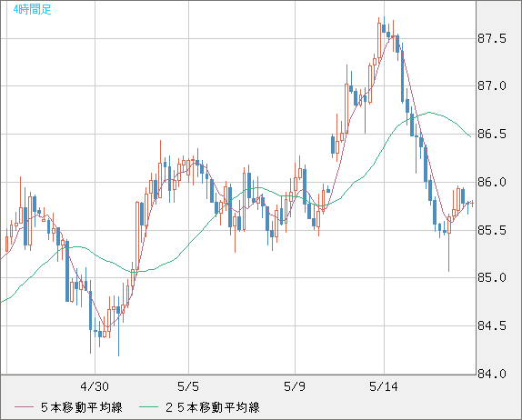The height and width of the screenshot is (420, 522).
Task: Select the 86.5 price axis label
Action: pyautogui.click(x=492, y=135)
